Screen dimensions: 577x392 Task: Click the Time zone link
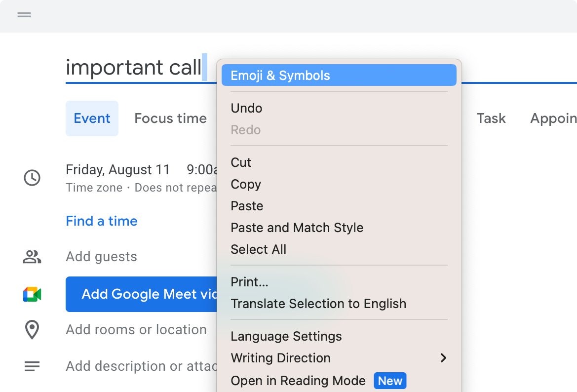tap(94, 188)
